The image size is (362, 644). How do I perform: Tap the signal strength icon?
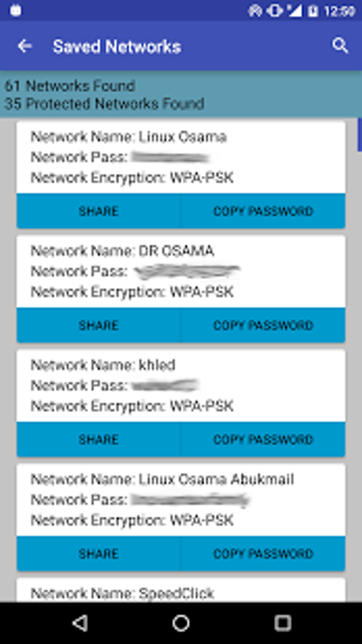point(294,11)
